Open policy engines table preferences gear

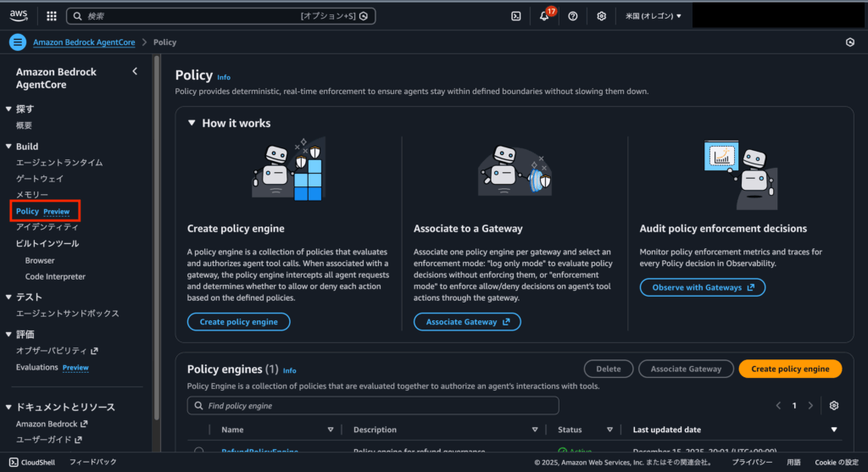click(x=834, y=405)
